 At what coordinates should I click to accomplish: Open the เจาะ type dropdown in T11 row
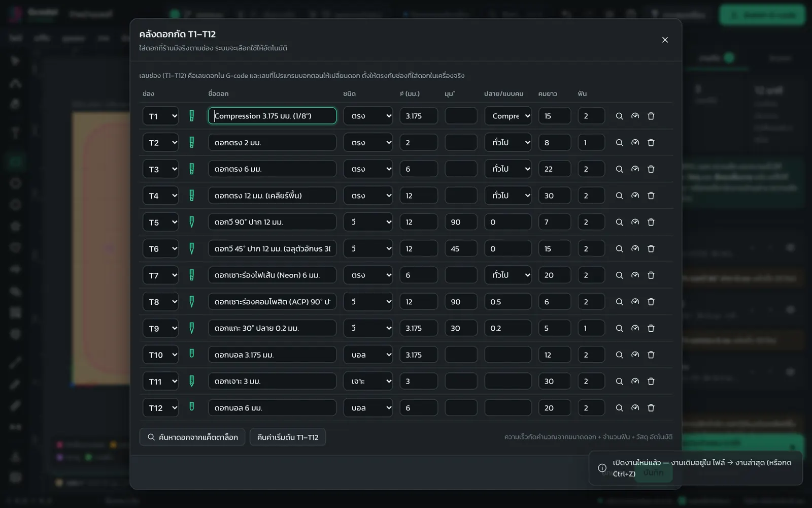(368, 382)
